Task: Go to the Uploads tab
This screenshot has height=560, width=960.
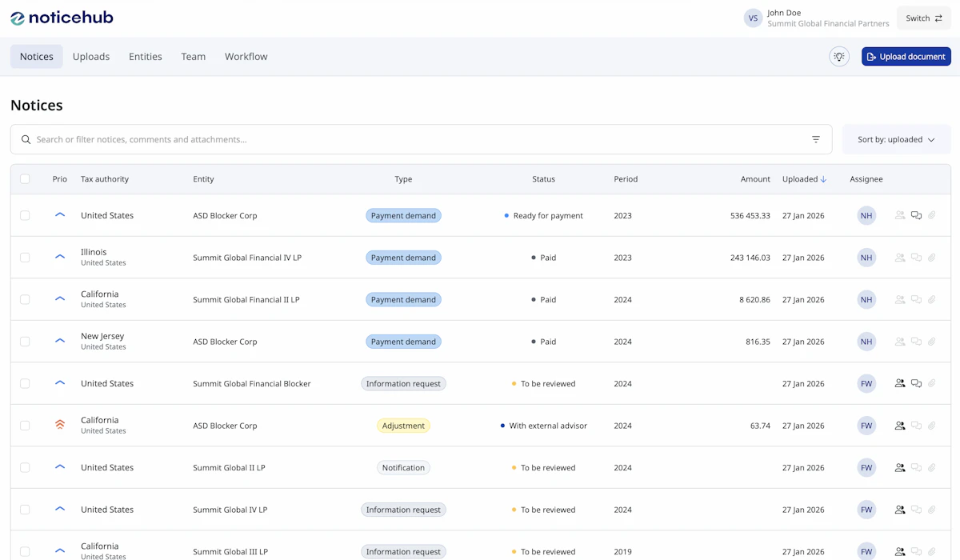Action: (x=91, y=57)
